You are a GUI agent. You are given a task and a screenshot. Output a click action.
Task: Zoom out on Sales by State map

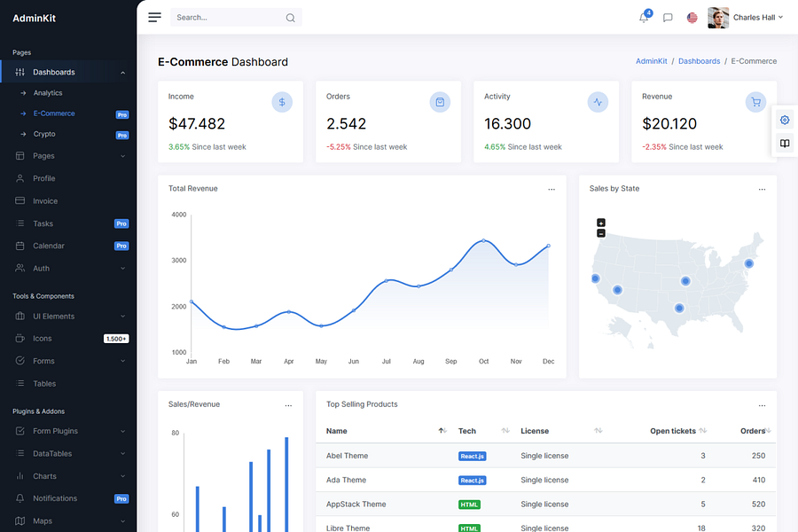[x=601, y=233]
